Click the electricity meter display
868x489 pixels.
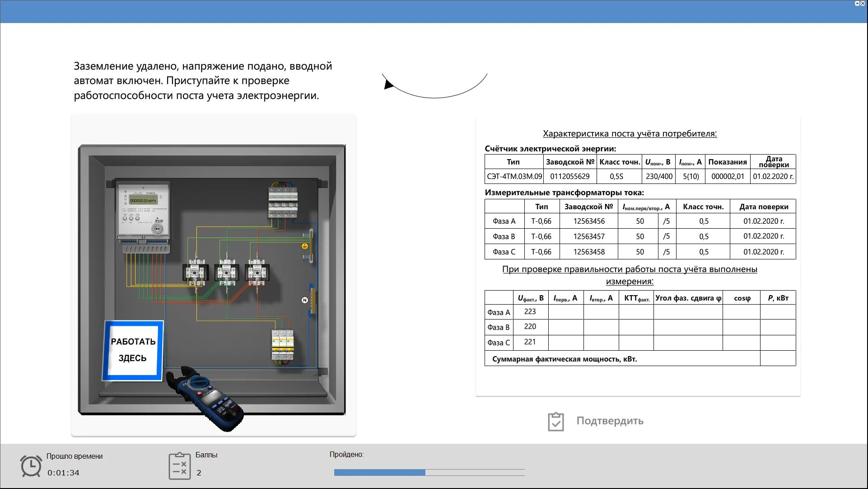[x=143, y=200]
